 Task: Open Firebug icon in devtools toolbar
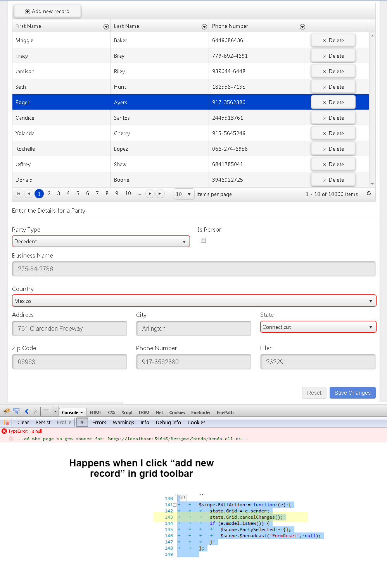[7, 411]
